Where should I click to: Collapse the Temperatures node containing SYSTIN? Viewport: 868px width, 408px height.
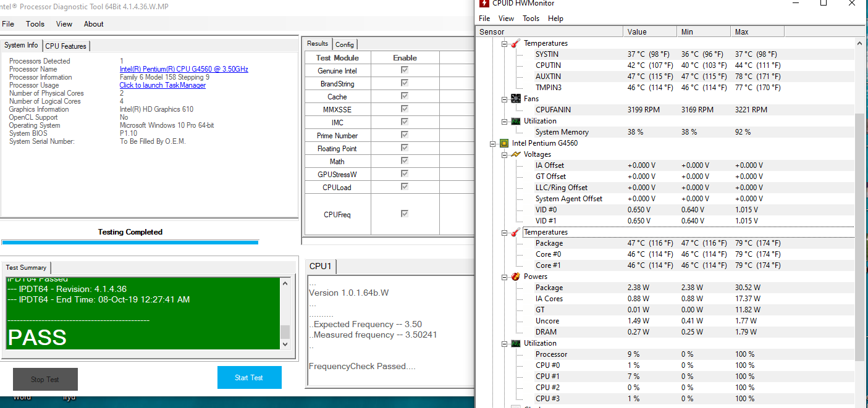point(504,44)
